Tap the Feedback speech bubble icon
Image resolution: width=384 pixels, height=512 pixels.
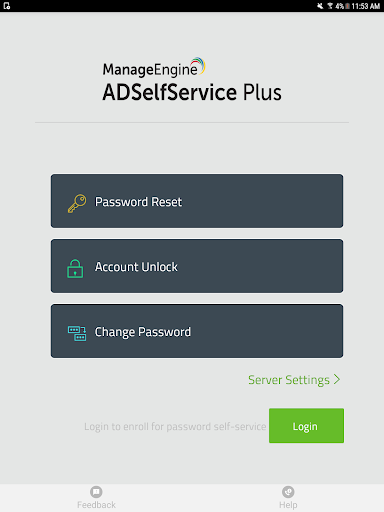pos(96,492)
